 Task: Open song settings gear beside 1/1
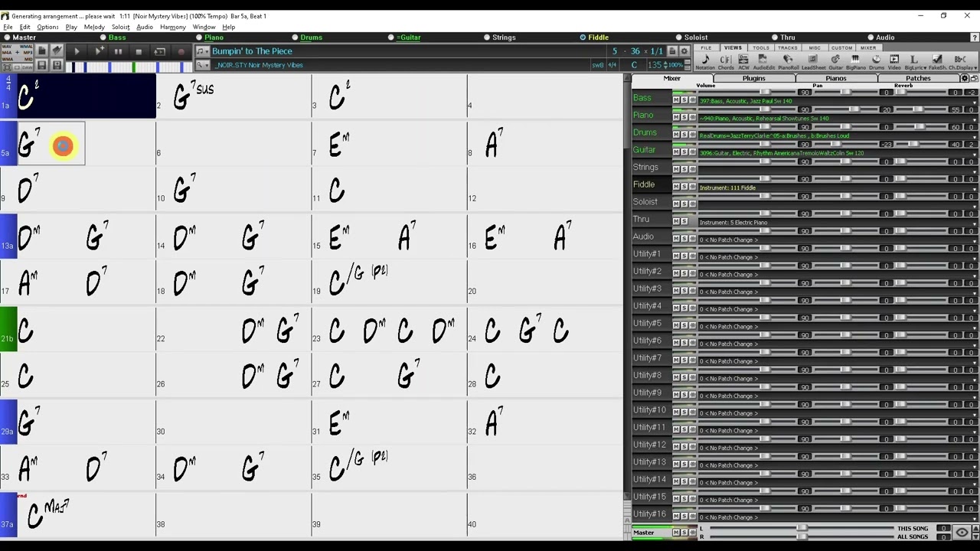(x=684, y=51)
